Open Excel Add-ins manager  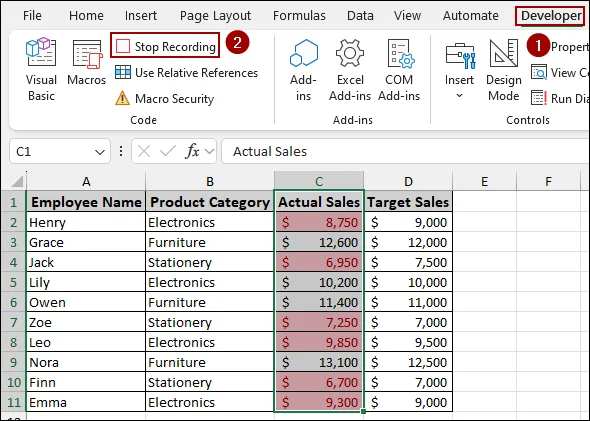click(350, 70)
